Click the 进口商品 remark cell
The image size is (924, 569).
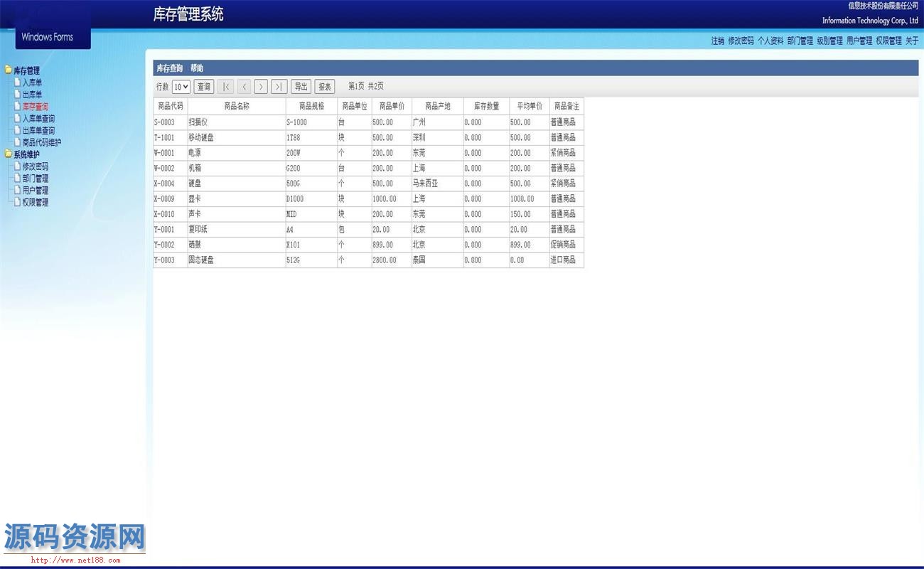(566, 260)
